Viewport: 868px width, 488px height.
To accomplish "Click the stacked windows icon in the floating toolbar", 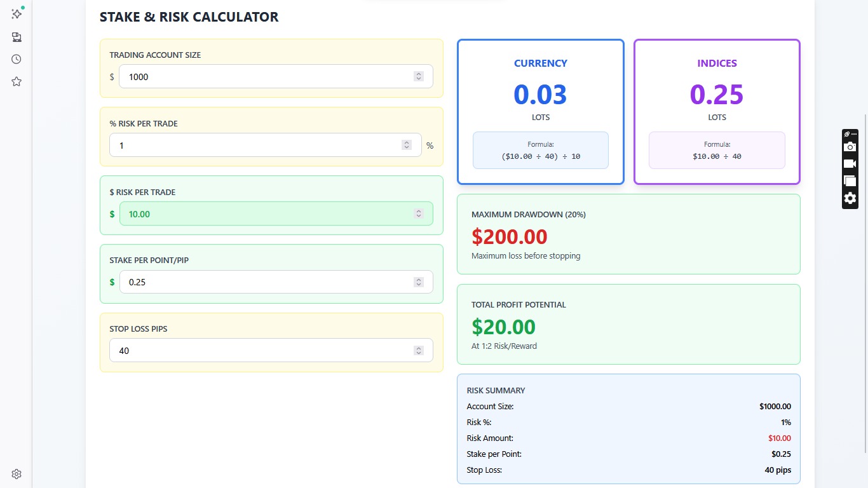I will [x=850, y=181].
